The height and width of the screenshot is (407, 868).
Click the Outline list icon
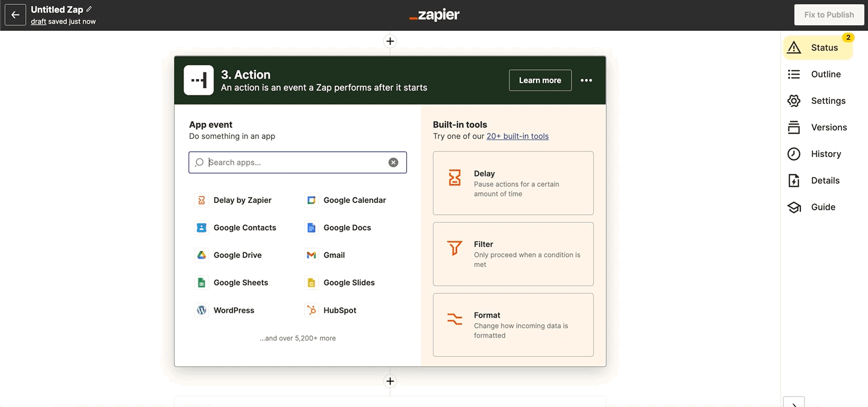click(794, 74)
